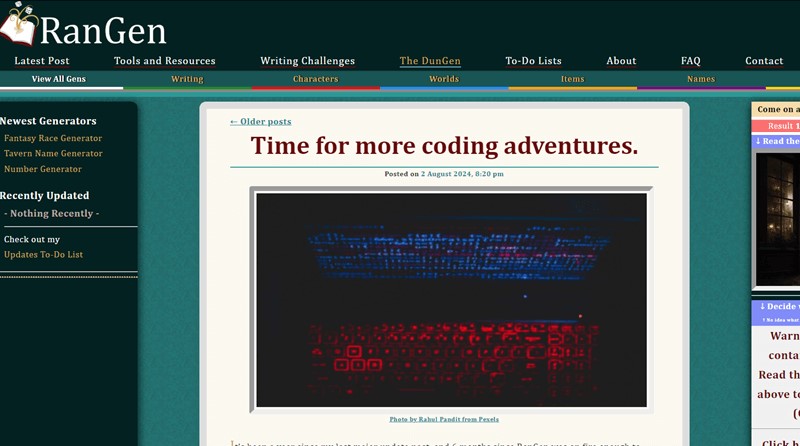Select the Names generators tab
This screenshot has width=800, height=446.
pyautogui.click(x=701, y=79)
